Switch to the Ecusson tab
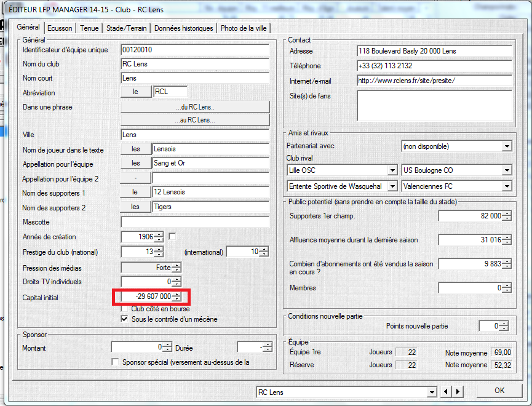The image size is (532, 406). [x=60, y=28]
